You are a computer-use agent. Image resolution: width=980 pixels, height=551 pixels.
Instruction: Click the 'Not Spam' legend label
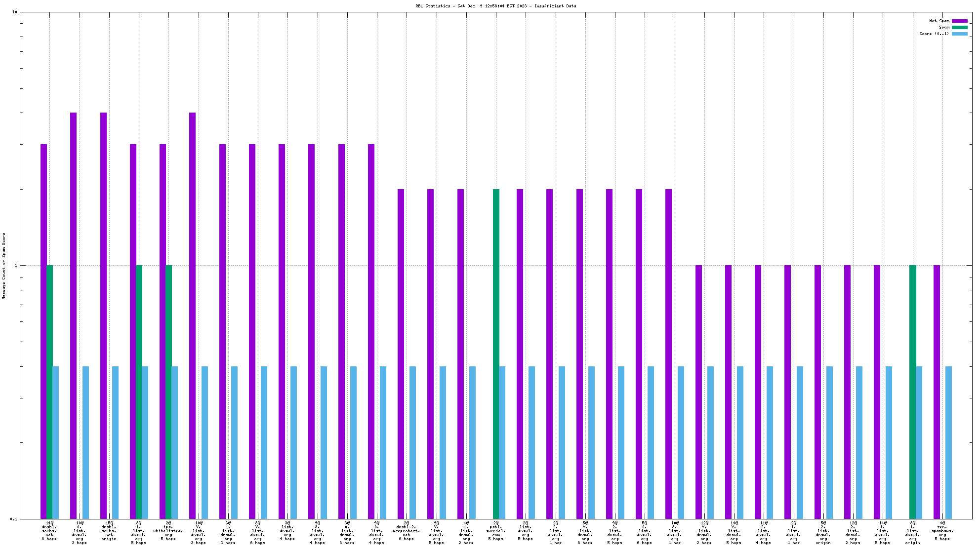(x=939, y=21)
